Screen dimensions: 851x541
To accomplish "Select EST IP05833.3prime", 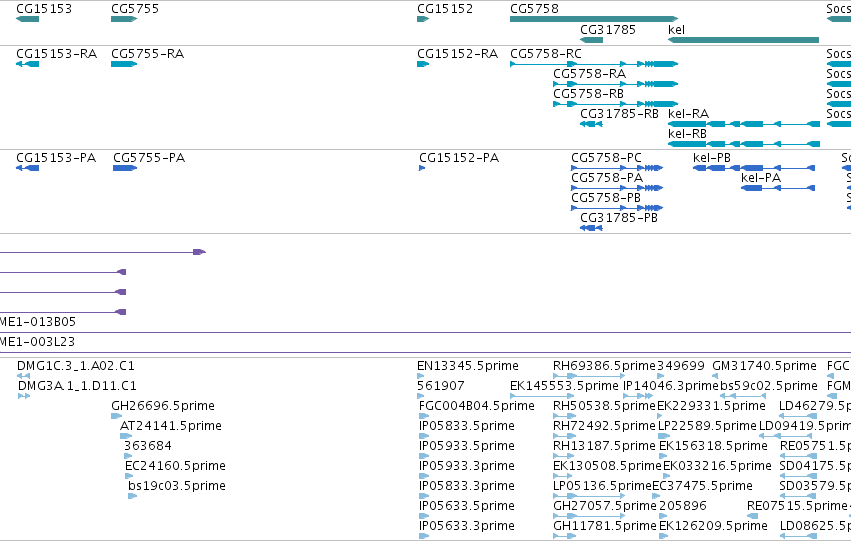I will [x=423, y=496].
